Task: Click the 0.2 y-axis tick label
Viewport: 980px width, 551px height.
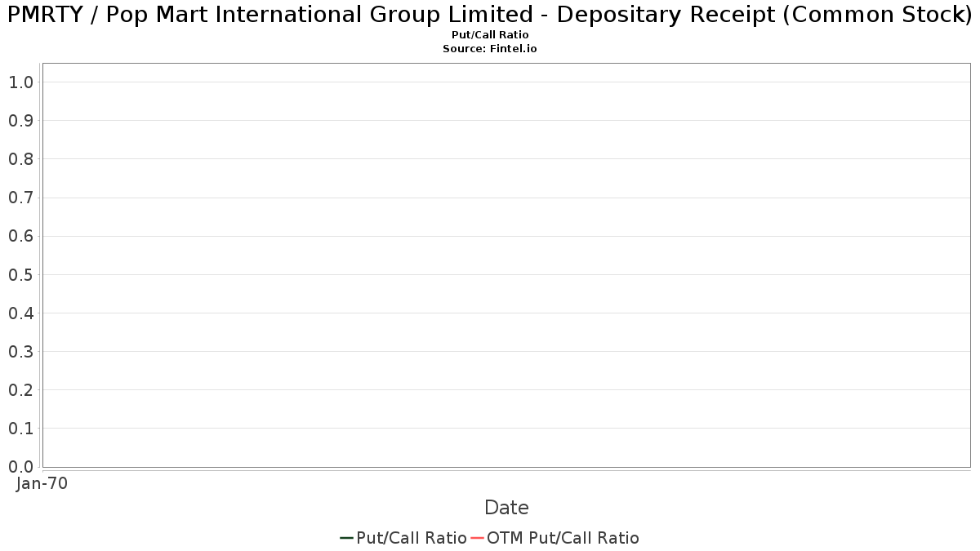Action: [x=20, y=390]
